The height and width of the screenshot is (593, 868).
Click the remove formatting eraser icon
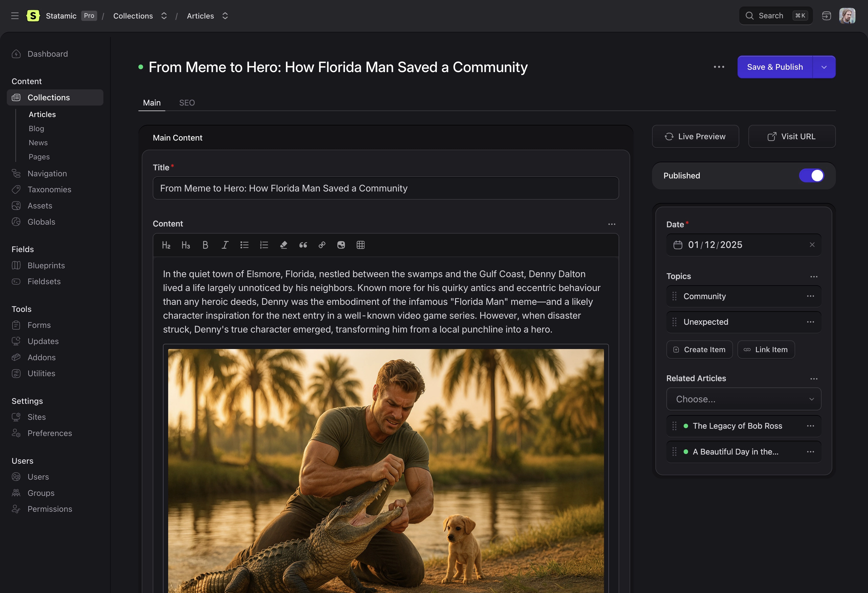[284, 245]
